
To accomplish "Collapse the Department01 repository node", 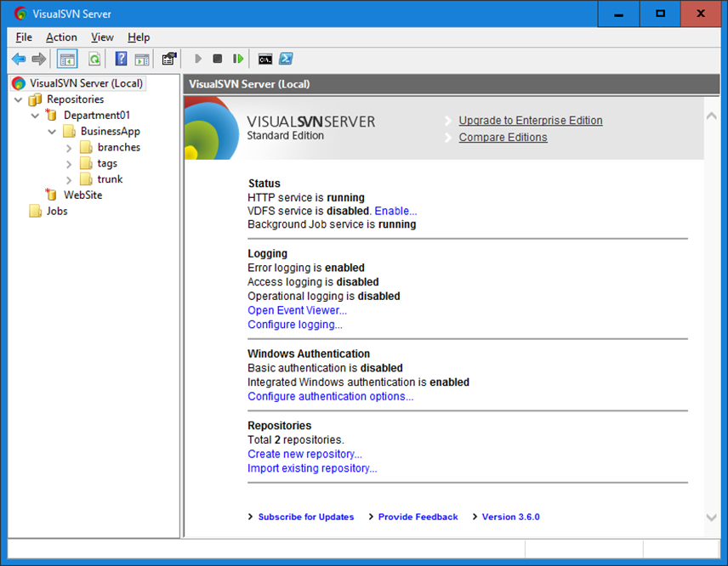I will (x=35, y=115).
